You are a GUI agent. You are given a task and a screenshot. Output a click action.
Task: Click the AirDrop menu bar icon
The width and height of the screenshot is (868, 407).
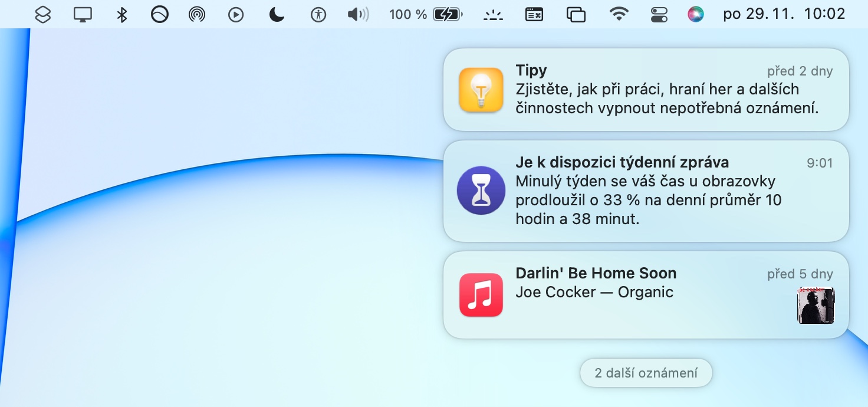click(196, 14)
